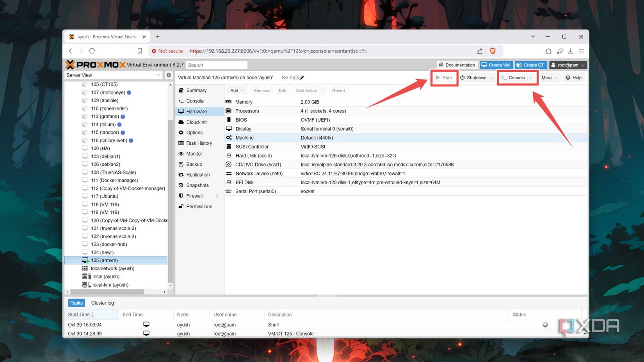Open the browser extensions puzzle icon
Screen dimensions: 644x362
pyautogui.click(x=548, y=51)
